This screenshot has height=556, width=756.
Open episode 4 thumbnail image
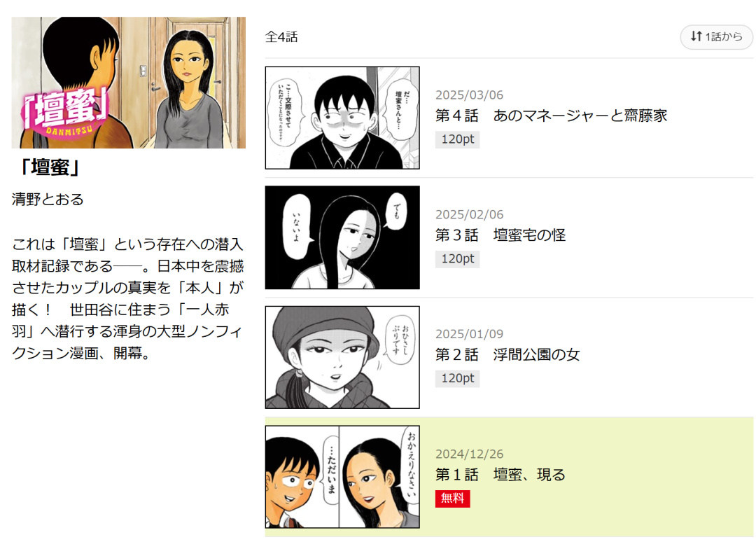tap(342, 118)
